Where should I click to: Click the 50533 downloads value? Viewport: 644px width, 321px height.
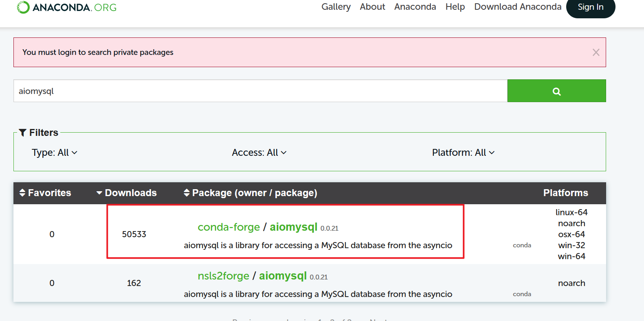134,234
